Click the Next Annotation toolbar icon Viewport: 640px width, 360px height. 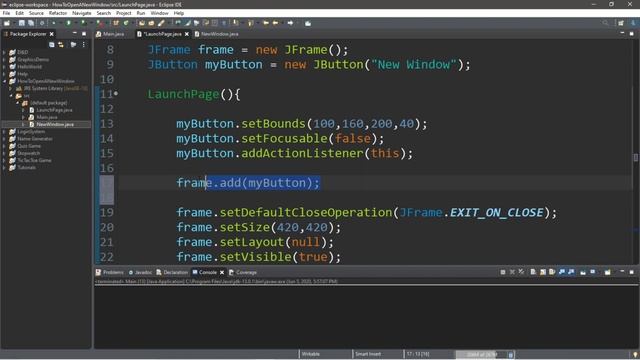(236, 23)
